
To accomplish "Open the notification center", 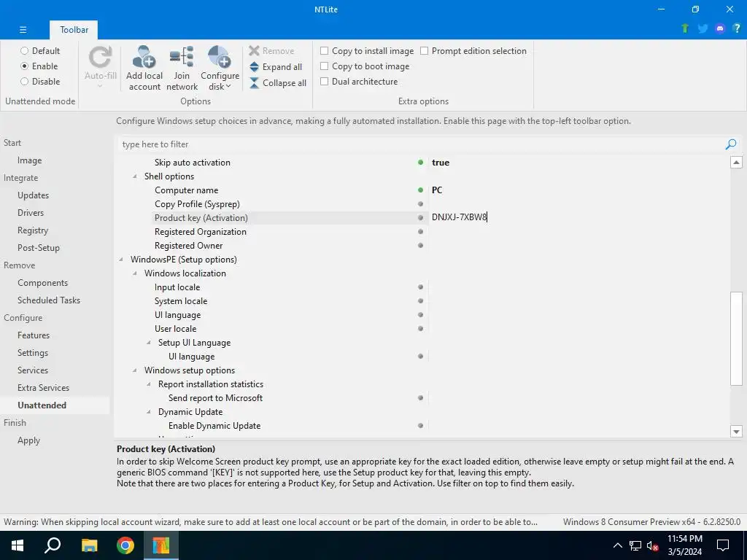I will click(x=723, y=545).
